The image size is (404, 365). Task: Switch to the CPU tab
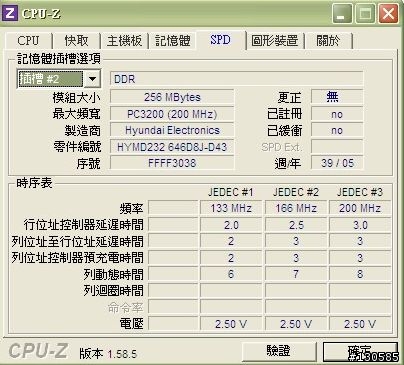(28, 41)
